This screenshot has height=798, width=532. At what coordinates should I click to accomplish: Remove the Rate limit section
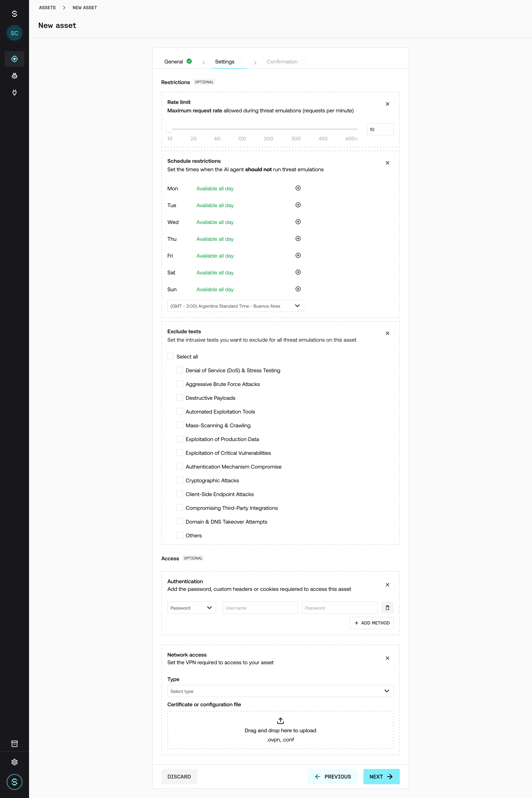[387, 104]
